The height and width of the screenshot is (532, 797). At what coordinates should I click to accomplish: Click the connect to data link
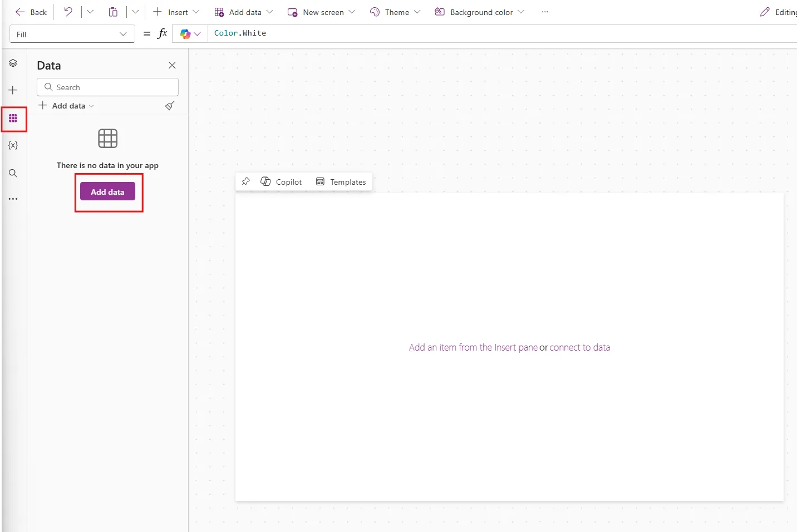[x=579, y=347]
